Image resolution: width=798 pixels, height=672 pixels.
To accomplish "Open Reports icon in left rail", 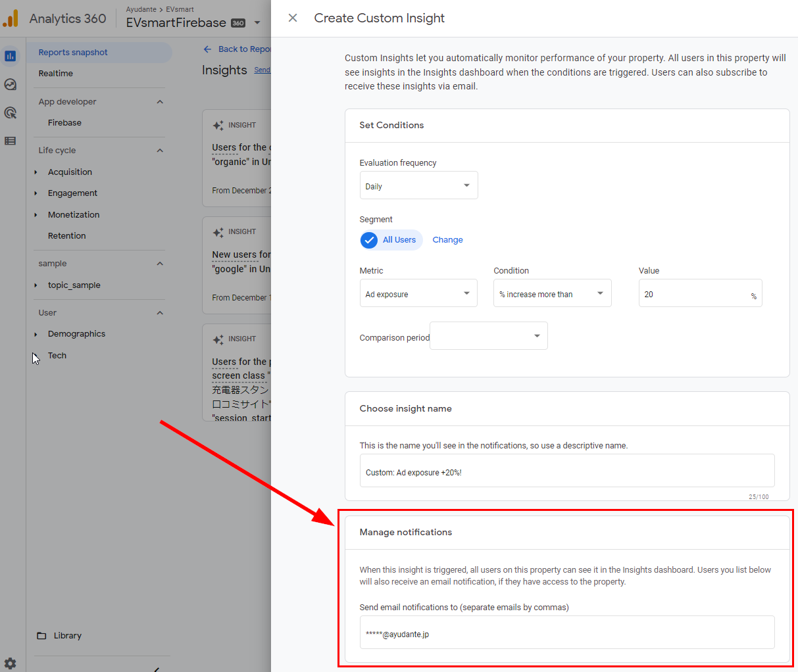I will tap(11, 56).
